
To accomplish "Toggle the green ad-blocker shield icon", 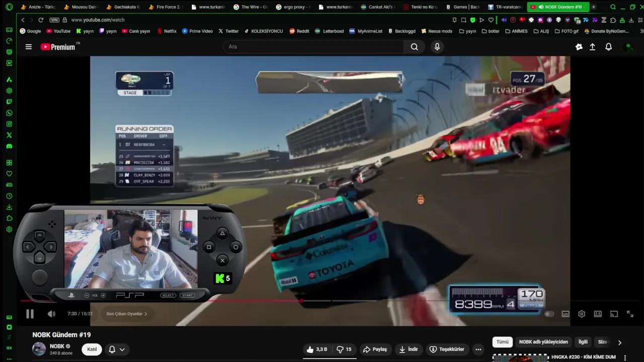I will [x=472, y=20].
